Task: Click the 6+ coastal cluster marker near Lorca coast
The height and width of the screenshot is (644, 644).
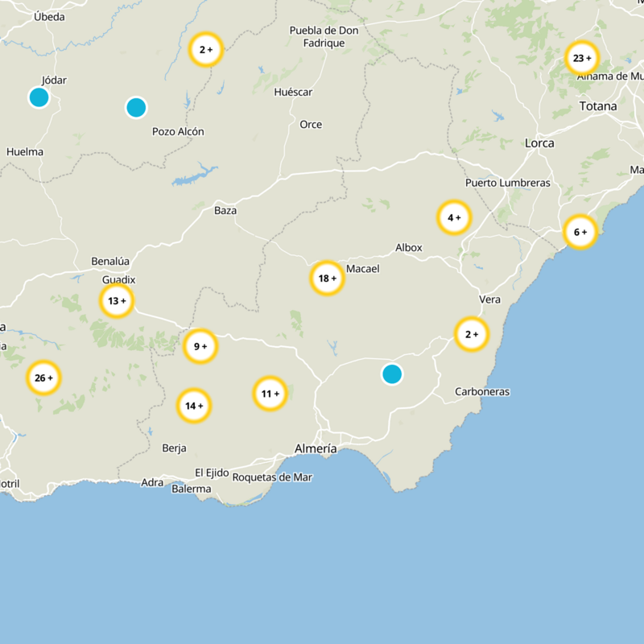Action: pyautogui.click(x=581, y=231)
